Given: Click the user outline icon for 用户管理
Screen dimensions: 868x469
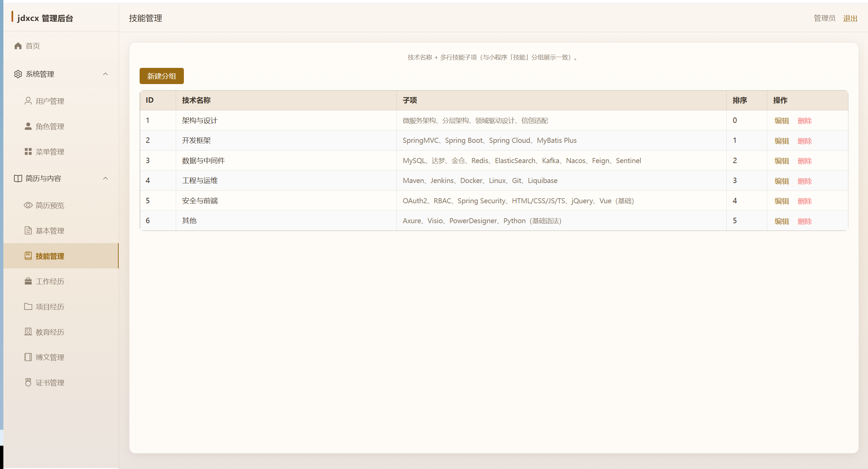Looking at the screenshot, I should click(28, 101).
